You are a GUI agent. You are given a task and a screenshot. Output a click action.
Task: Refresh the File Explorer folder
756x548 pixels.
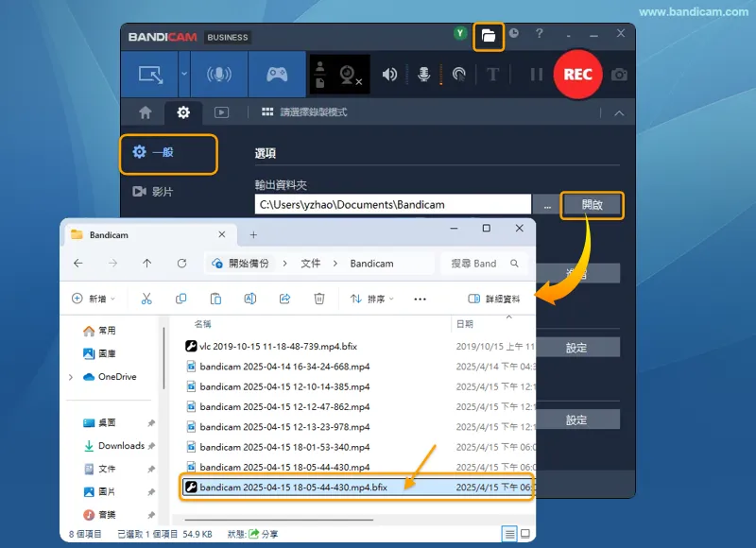[181, 264]
